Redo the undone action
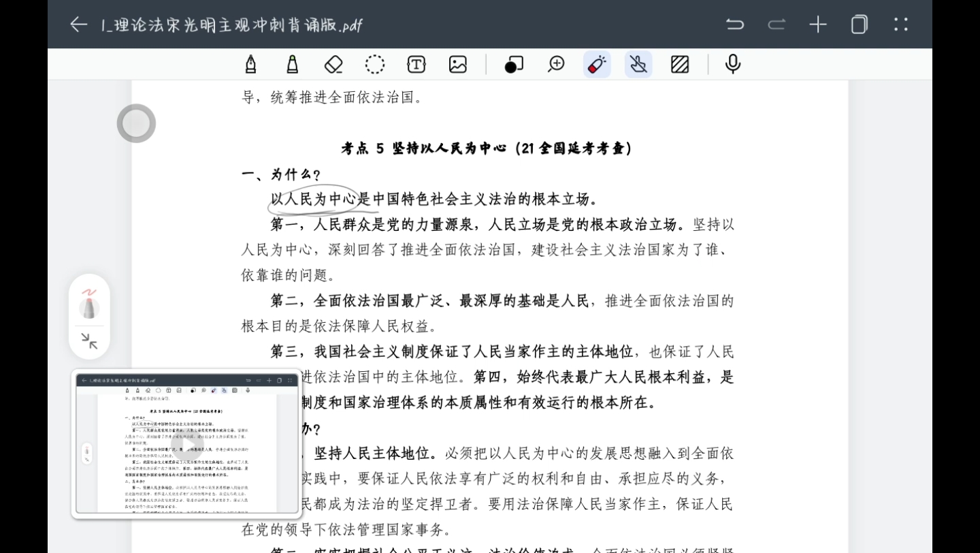The image size is (980, 553). (x=777, y=25)
